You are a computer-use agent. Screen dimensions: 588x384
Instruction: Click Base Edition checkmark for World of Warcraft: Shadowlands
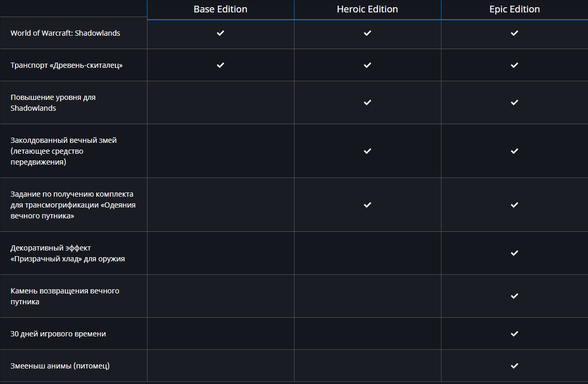point(220,33)
